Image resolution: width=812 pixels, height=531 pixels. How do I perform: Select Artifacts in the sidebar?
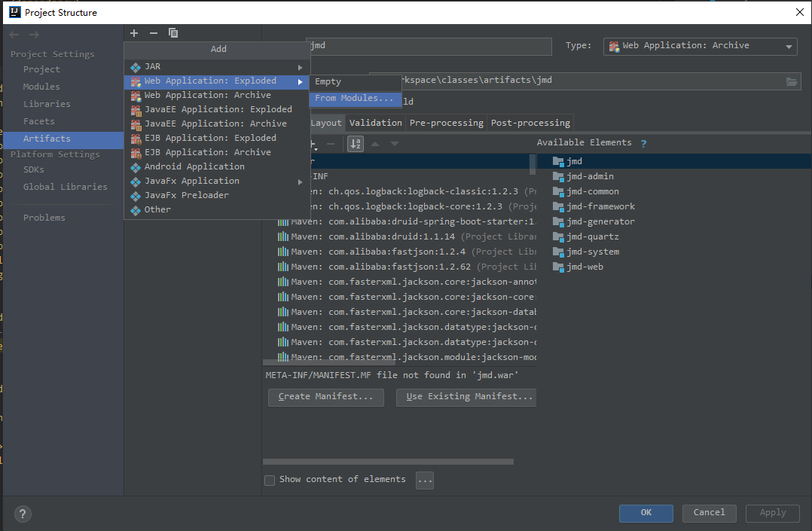coord(63,139)
